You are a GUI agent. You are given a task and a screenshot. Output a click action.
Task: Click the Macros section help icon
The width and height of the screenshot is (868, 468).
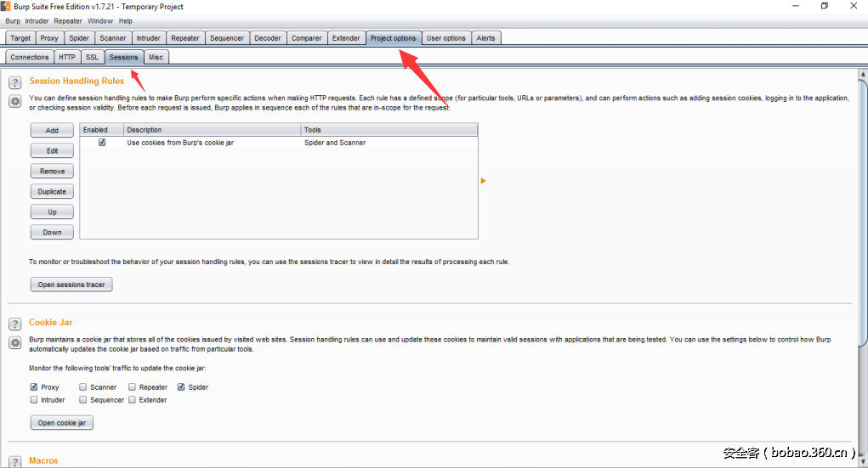click(x=14, y=461)
